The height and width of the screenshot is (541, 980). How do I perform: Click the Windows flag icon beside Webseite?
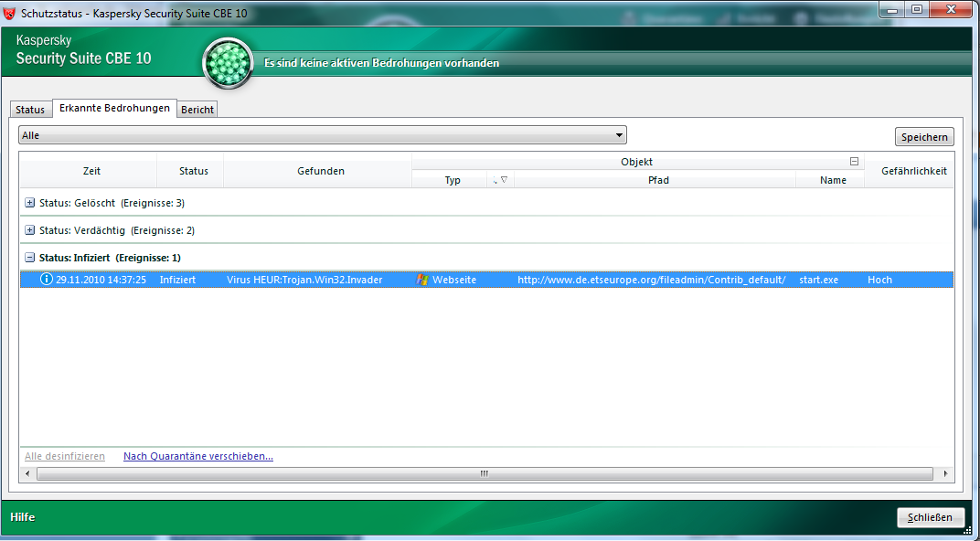(422, 280)
